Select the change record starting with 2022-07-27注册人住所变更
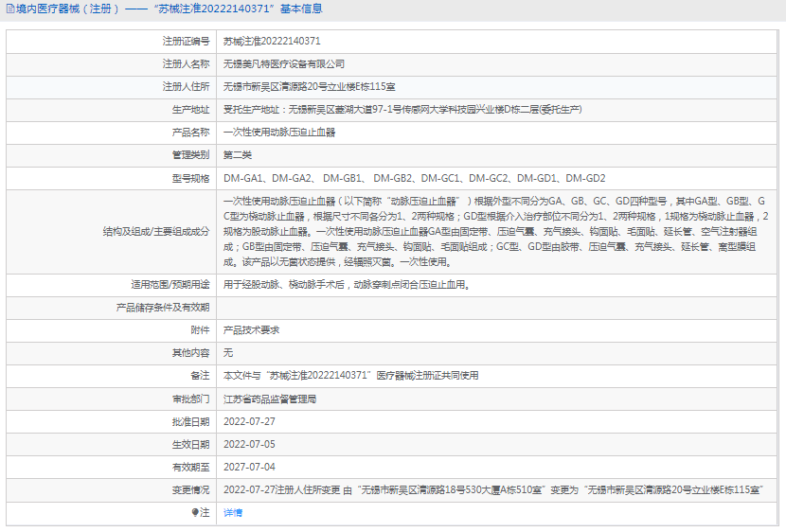The width and height of the screenshot is (786, 532). pyautogui.click(x=493, y=489)
